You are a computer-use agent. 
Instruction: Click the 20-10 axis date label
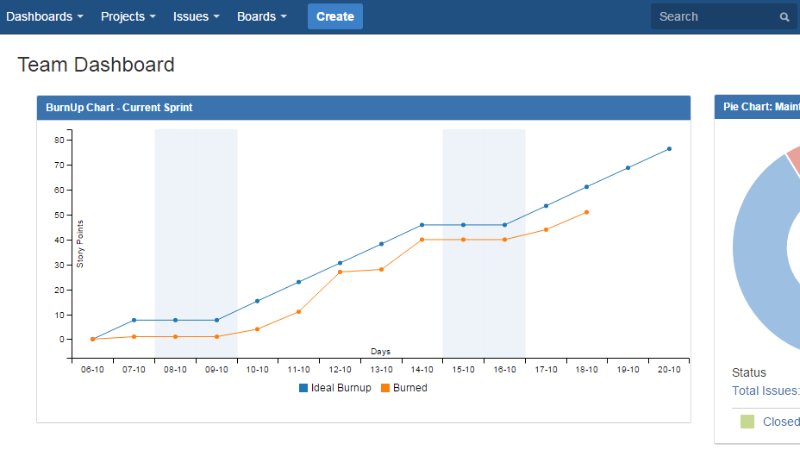tap(669, 369)
